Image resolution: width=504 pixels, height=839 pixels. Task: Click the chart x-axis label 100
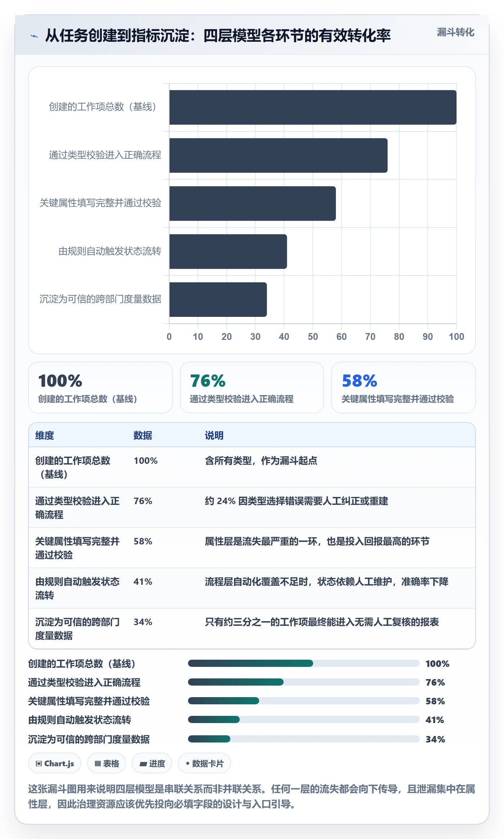456,337
